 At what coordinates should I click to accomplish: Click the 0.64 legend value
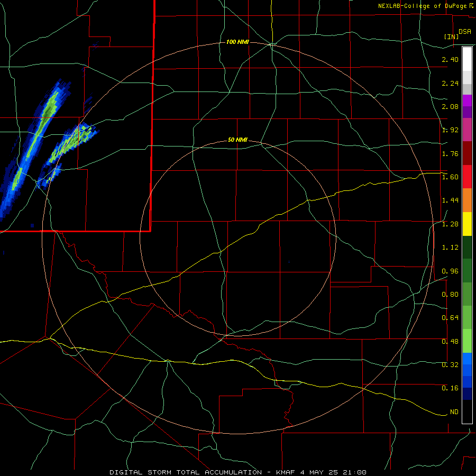click(450, 318)
